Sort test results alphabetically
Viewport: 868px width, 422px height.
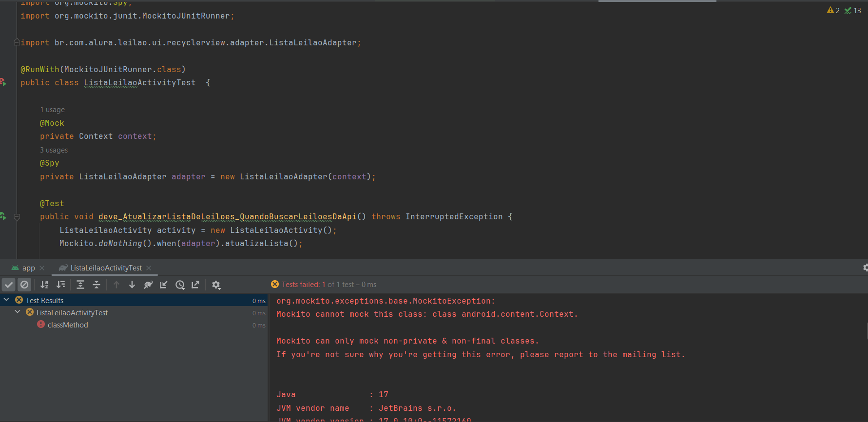(44, 285)
